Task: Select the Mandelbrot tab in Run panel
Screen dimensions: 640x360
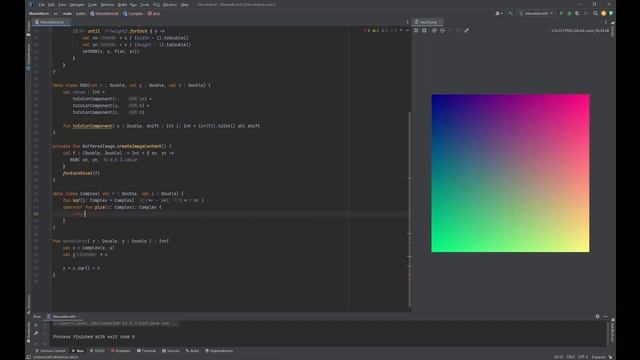Action: (62, 317)
